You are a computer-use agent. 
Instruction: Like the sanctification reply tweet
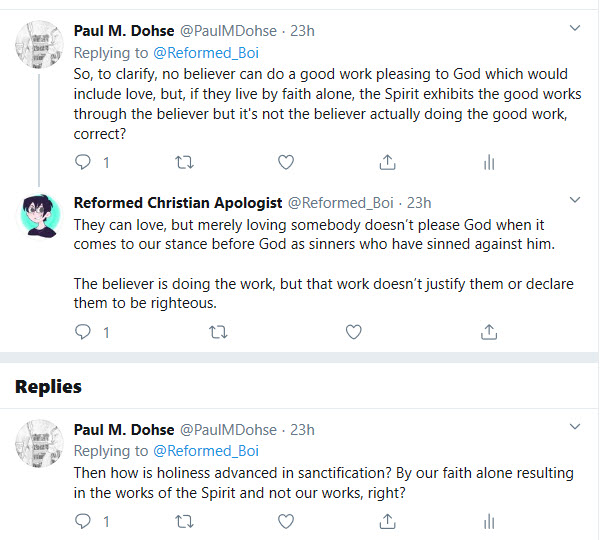point(286,521)
